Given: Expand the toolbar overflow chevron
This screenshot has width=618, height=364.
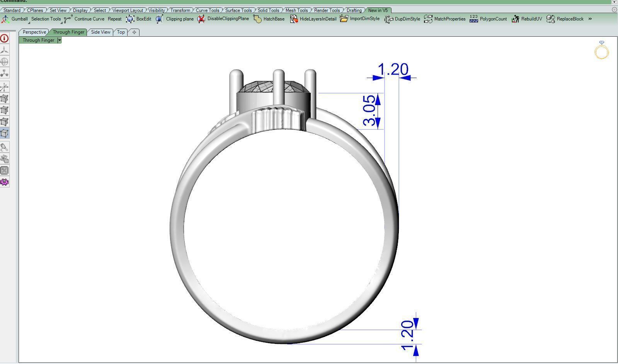Looking at the screenshot, I should point(590,19).
